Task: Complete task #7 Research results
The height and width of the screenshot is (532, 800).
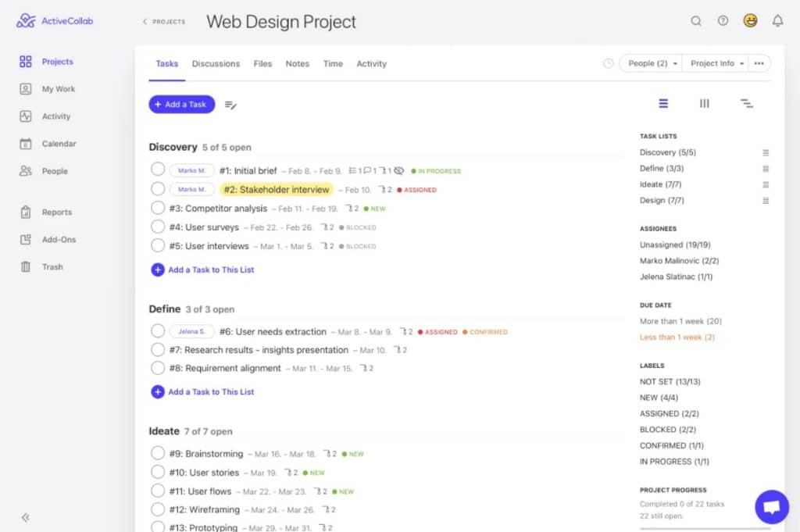Action: tap(158, 349)
